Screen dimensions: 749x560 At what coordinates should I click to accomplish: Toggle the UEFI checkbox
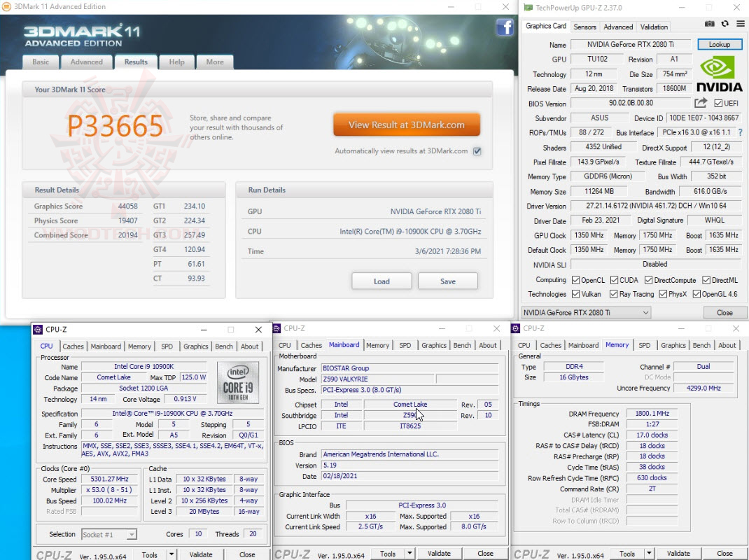(x=718, y=103)
